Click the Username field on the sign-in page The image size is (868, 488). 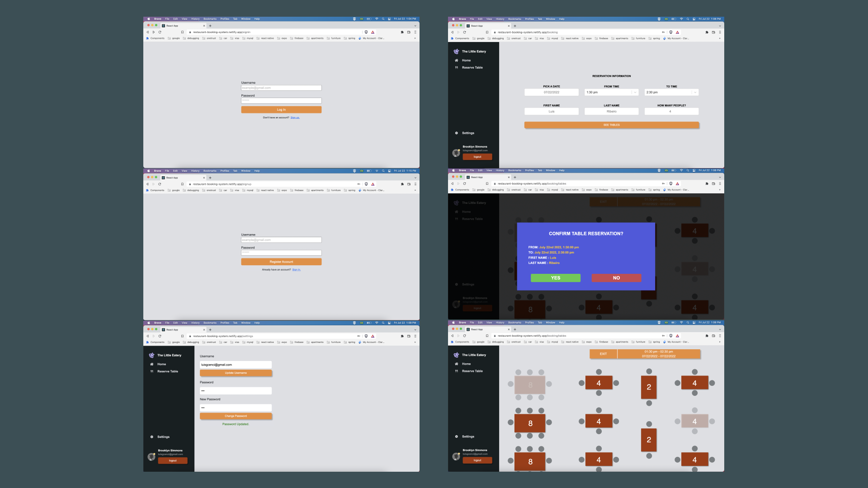pos(281,88)
